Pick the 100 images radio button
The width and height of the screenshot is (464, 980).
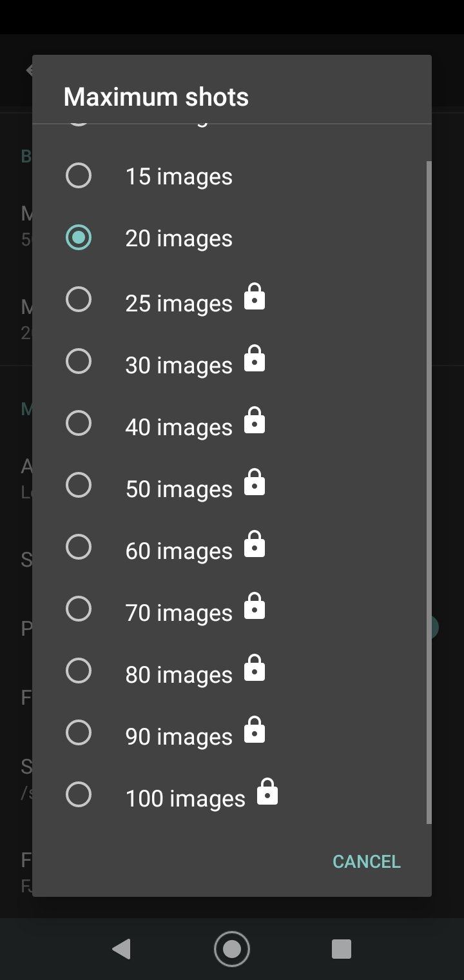(79, 794)
